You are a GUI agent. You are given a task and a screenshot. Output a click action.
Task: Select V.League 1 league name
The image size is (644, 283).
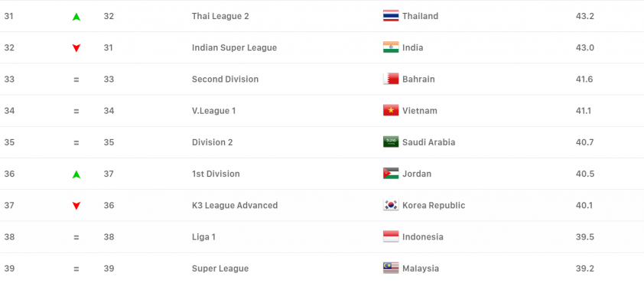(x=213, y=110)
